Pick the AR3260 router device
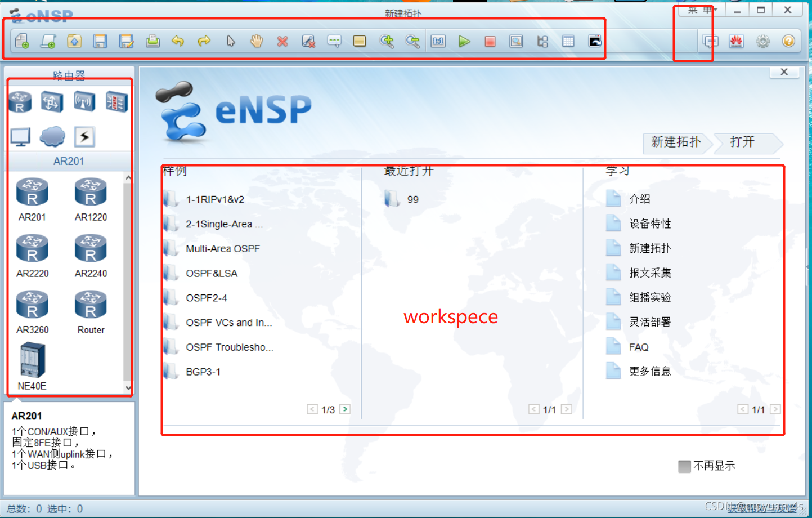Screen dimensions: 812x518 coord(33,312)
